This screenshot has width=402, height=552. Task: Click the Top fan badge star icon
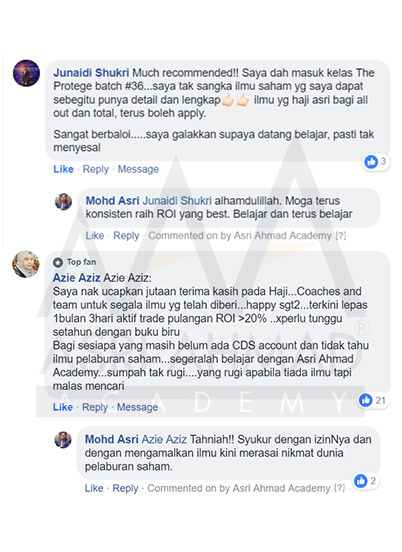58,262
